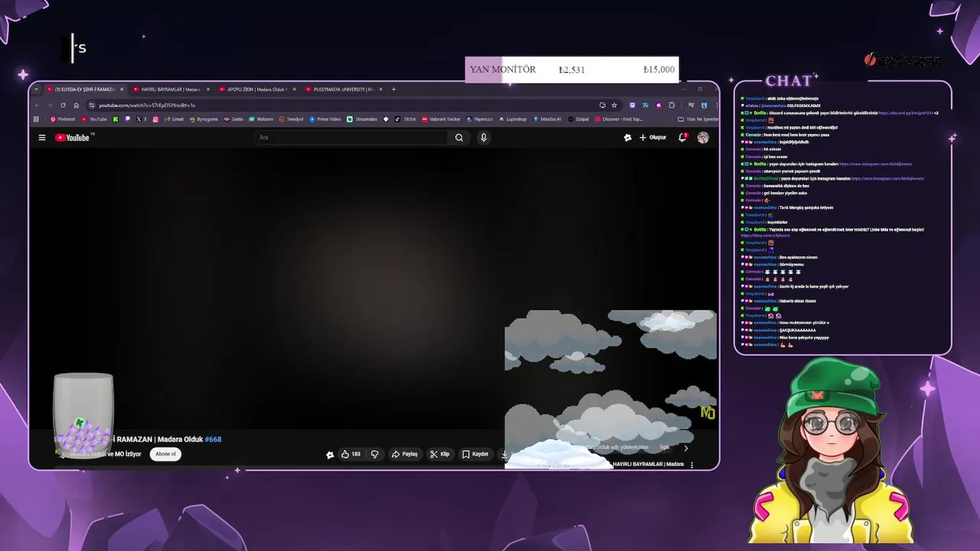Open the Gratis bookmark
Image resolution: width=980 pixels, height=551 pixels.
[x=234, y=119]
